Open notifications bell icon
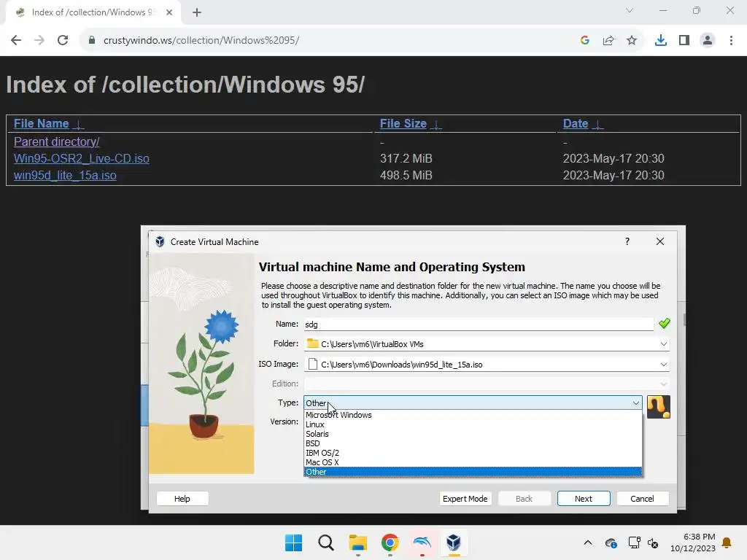The image size is (747, 560). (x=727, y=542)
